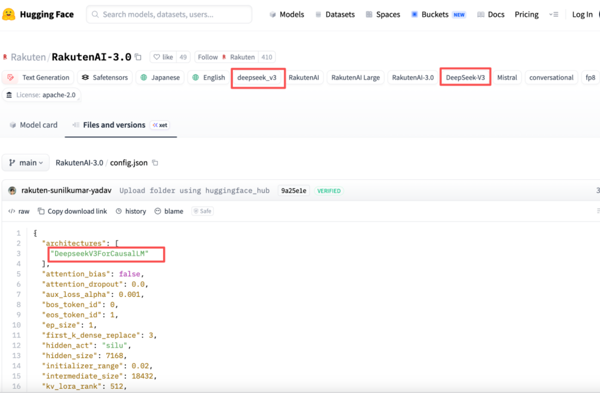Copy the model name RakutenAI-3.0 icon
Image resolution: width=600 pixels, height=393 pixels.
pyautogui.click(x=138, y=57)
